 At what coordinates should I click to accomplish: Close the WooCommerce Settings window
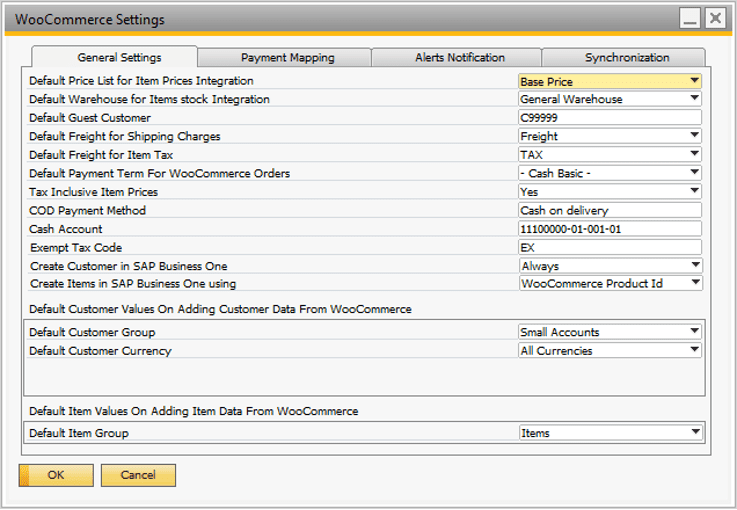point(715,19)
